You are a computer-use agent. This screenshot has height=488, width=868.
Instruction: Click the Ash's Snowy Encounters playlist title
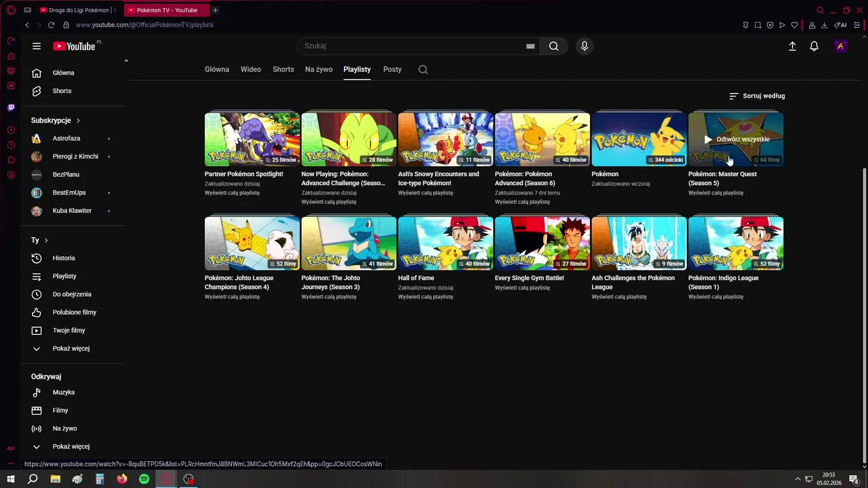point(439,178)
